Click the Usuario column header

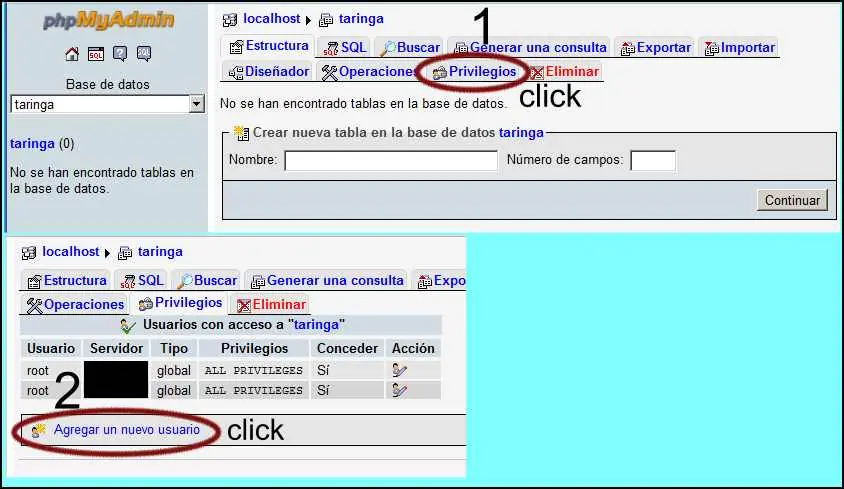[51, 348]
